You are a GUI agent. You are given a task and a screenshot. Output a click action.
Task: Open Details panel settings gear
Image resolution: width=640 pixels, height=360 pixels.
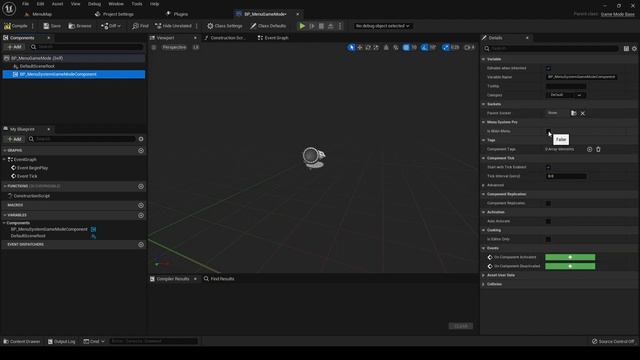(634, 49)
